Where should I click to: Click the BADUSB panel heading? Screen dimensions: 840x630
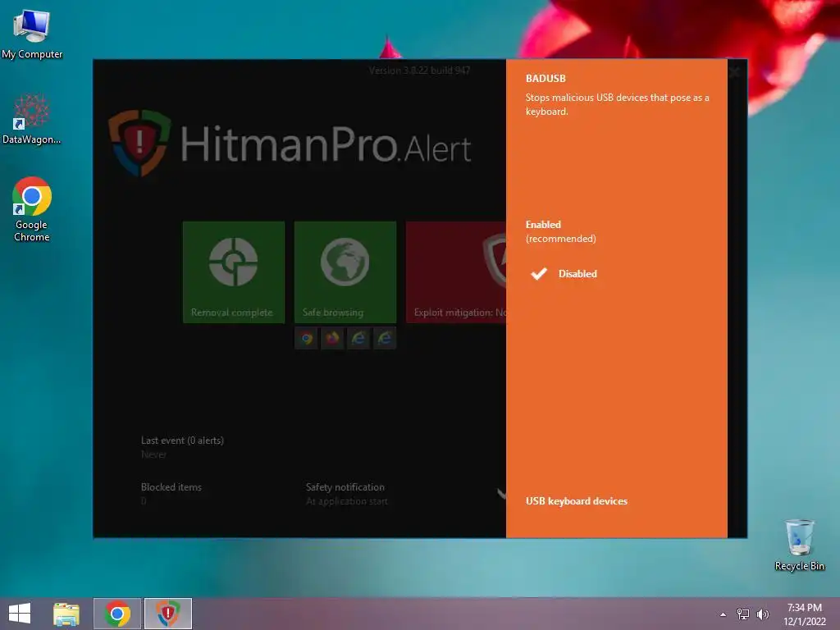[x=546, y=78]
